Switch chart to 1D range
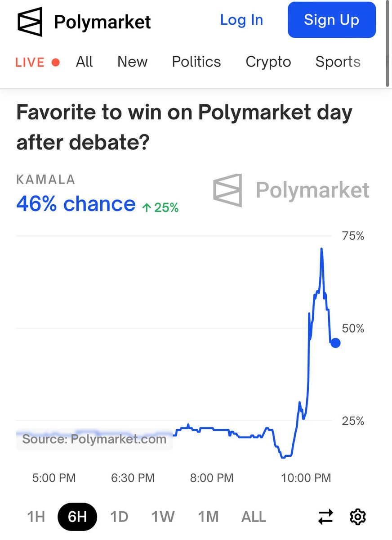Screen dimensions: 392x540 (x=119, y=517)
